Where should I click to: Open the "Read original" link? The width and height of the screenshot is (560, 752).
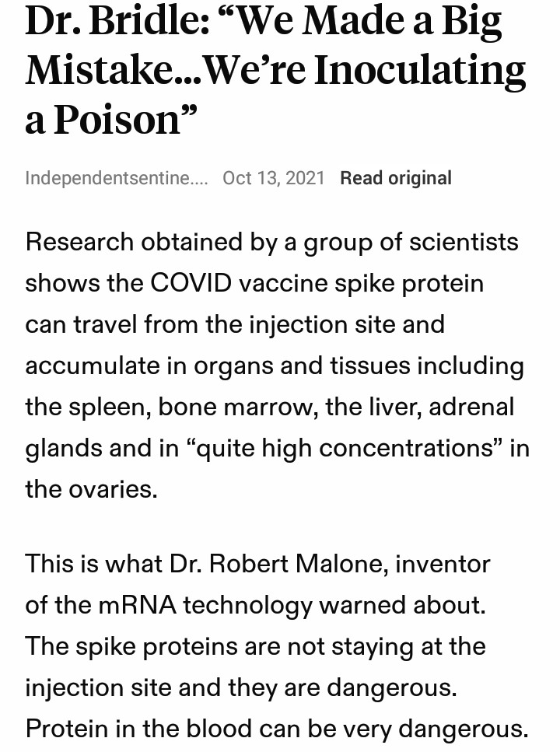395,178
